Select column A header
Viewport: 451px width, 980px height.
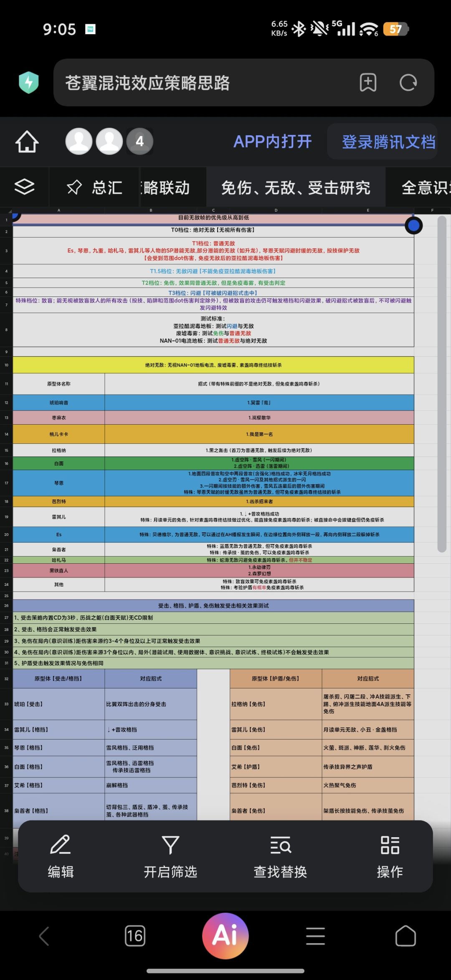pyautogui.click(x=58, y=210)
